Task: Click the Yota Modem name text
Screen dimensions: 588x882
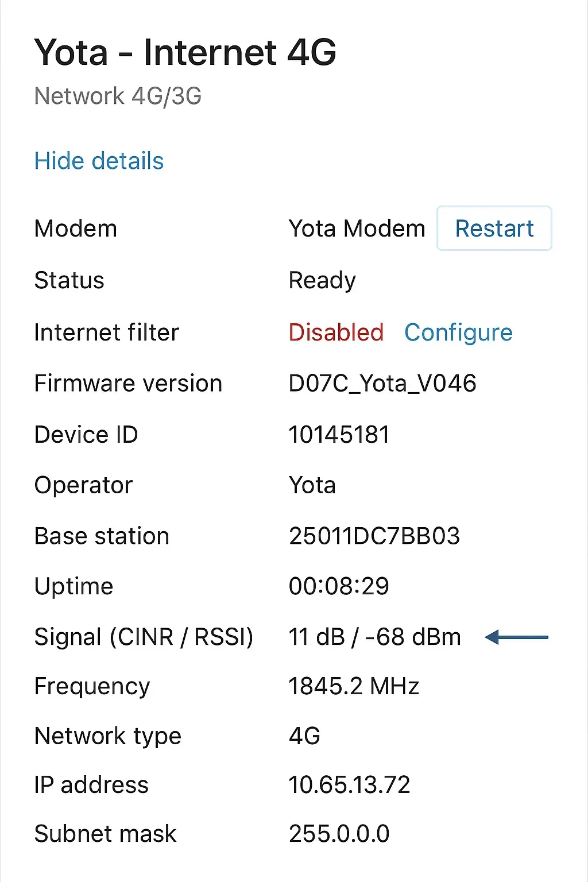Action: click(357, 229)
